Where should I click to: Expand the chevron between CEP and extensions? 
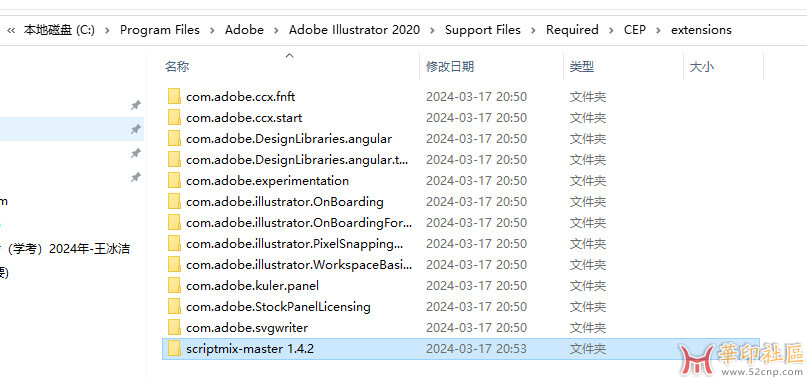658,30
